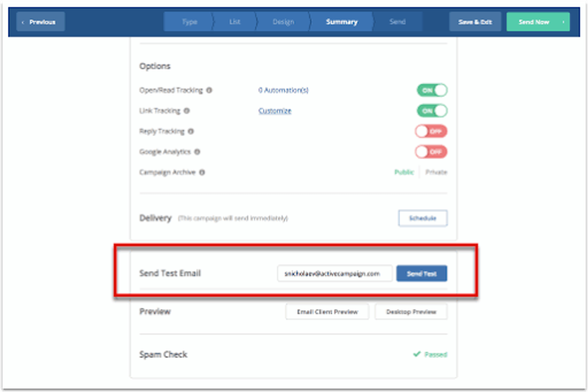This screenshot has width=588, height=392.
Task: Open the Schedule dialog for Delivery
Action: tap(423, 218)
